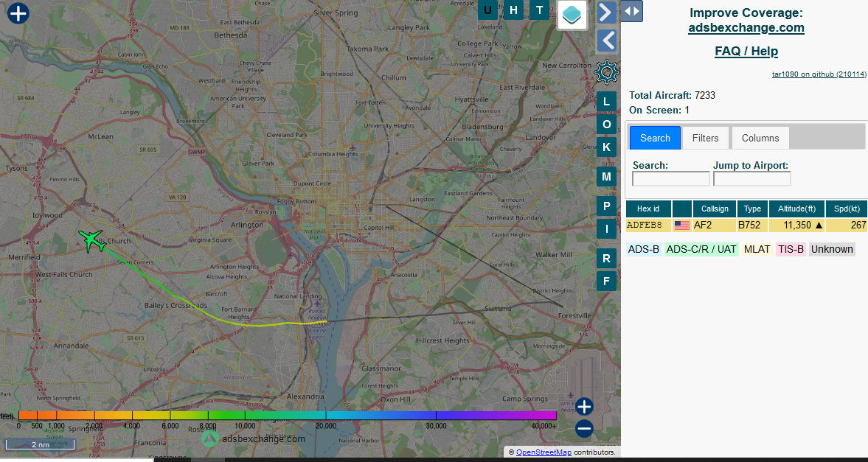Click the US flag in the AF2 row
The width and height of the screenshot is (868, 462).
pyautogui.click(x=682, y=225)
